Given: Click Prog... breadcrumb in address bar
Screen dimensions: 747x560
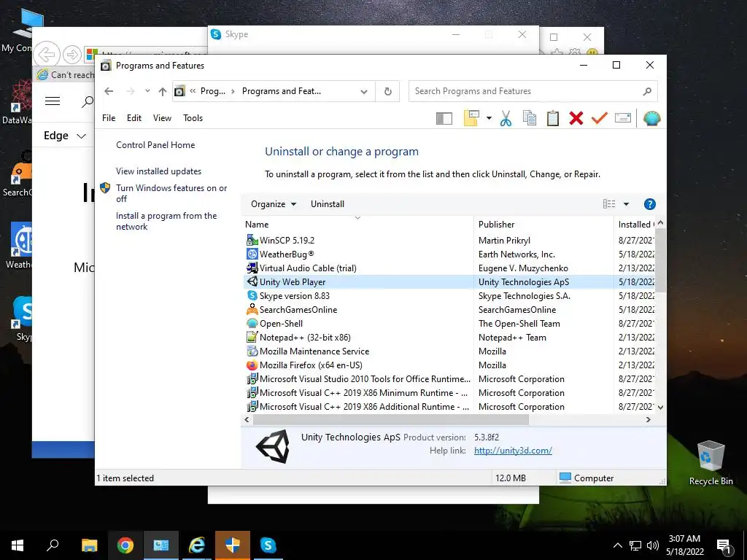Looking at the screenshot, I should tap(212, 91).
